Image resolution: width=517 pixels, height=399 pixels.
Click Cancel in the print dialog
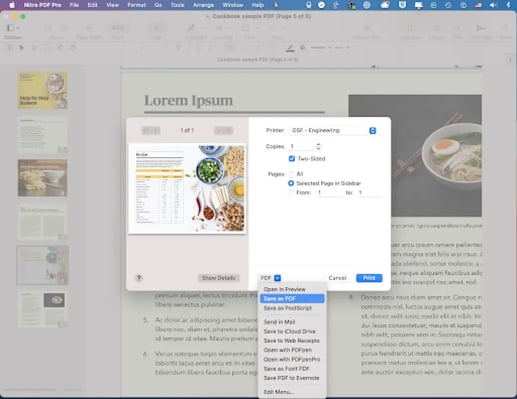337,278
